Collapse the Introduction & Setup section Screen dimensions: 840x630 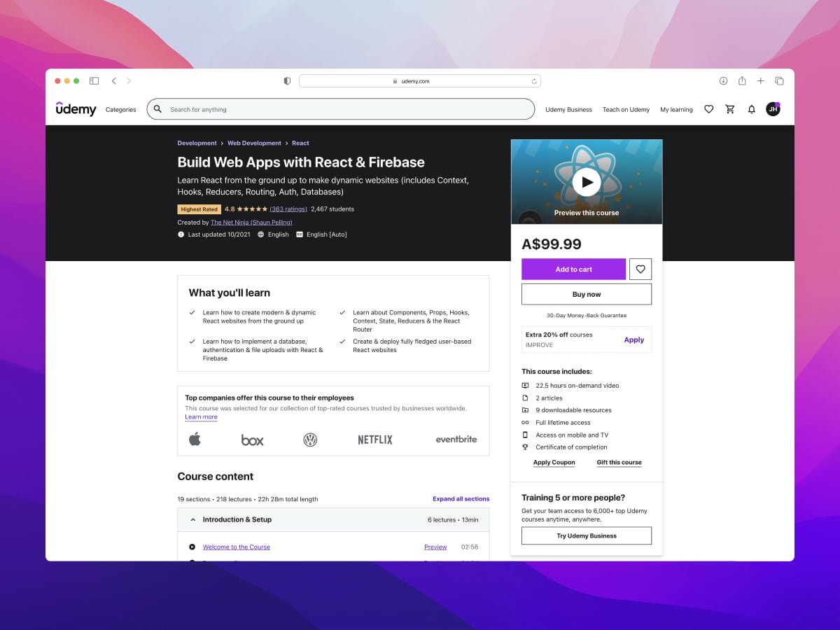(x=333, y=520)
